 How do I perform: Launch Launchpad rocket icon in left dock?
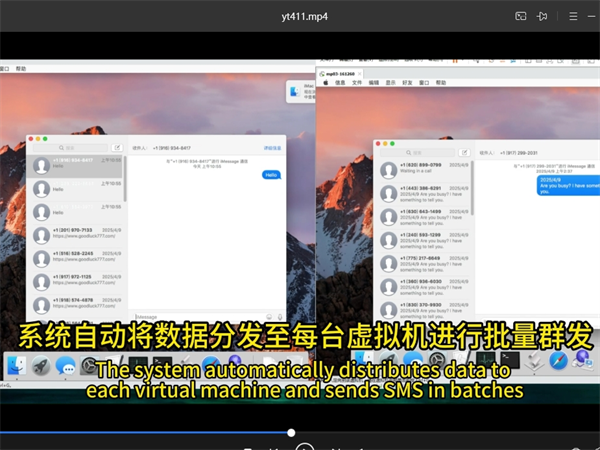pyautogui.click(x=41, y=367)
